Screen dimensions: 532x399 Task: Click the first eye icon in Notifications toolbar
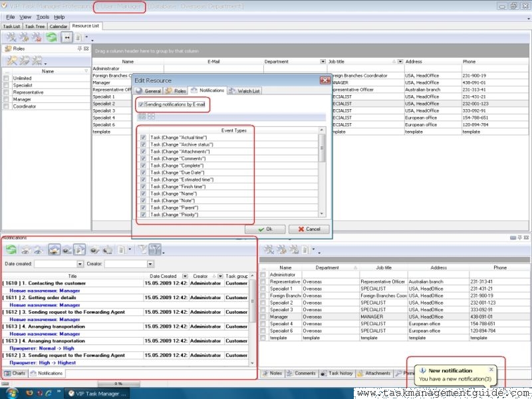pyautogui.click(x=25, y=251)
